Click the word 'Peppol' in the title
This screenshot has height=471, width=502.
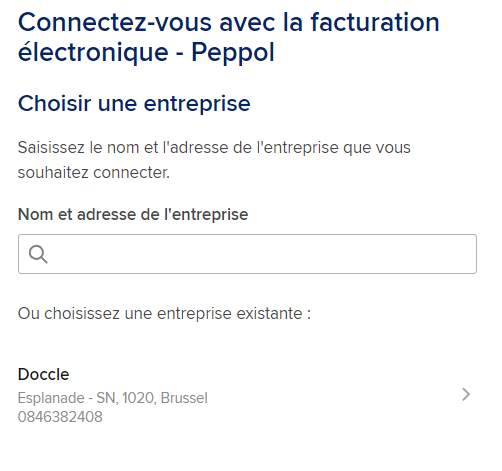click(233, 53)
